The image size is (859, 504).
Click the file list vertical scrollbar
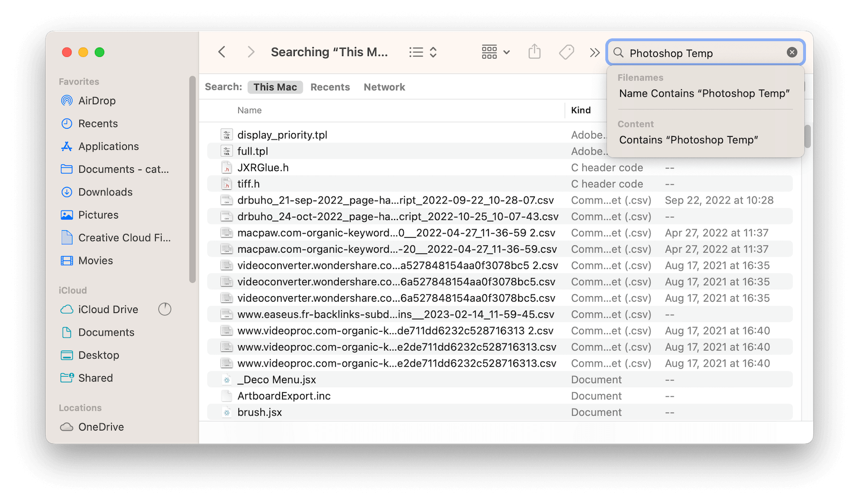[807, 136]
